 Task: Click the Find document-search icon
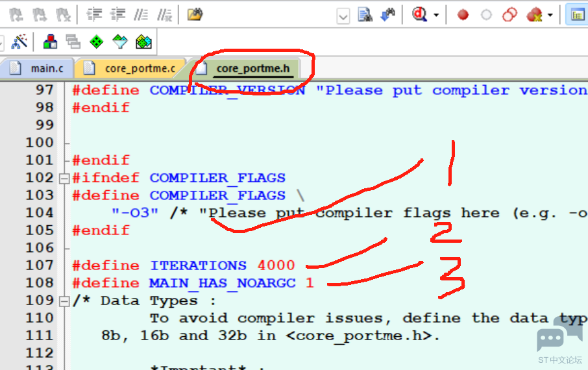coord(365,15)
